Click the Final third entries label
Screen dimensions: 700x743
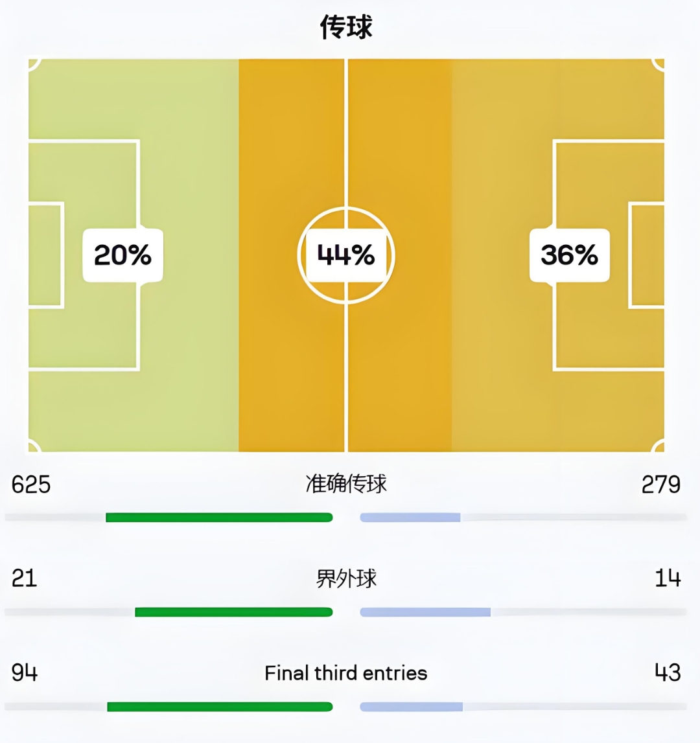click(346, 673)
